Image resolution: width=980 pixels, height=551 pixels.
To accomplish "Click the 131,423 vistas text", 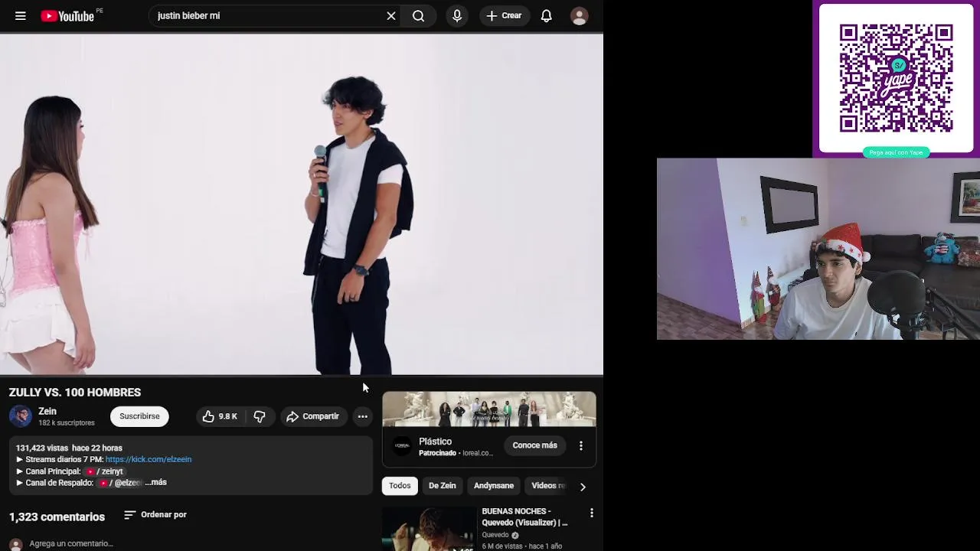I will [x=43, y=448].
